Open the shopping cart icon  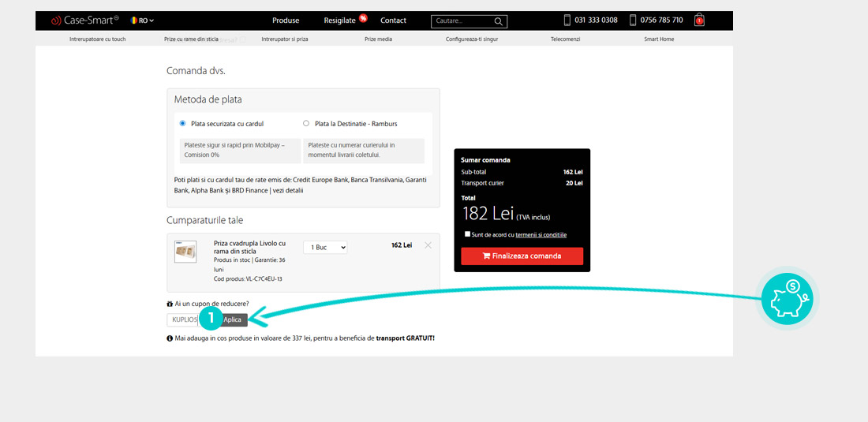(x=699, y=21)
